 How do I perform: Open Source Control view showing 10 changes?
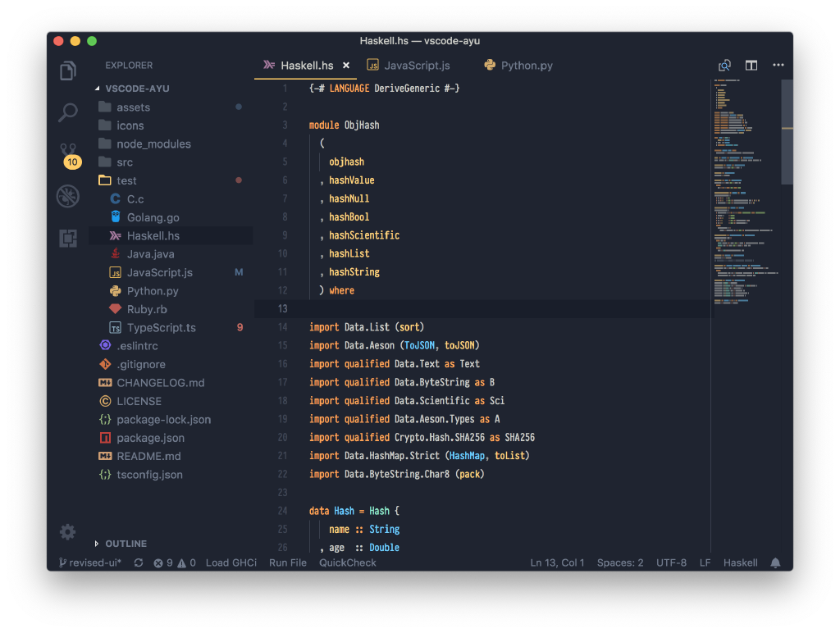(x=68, y=154)
